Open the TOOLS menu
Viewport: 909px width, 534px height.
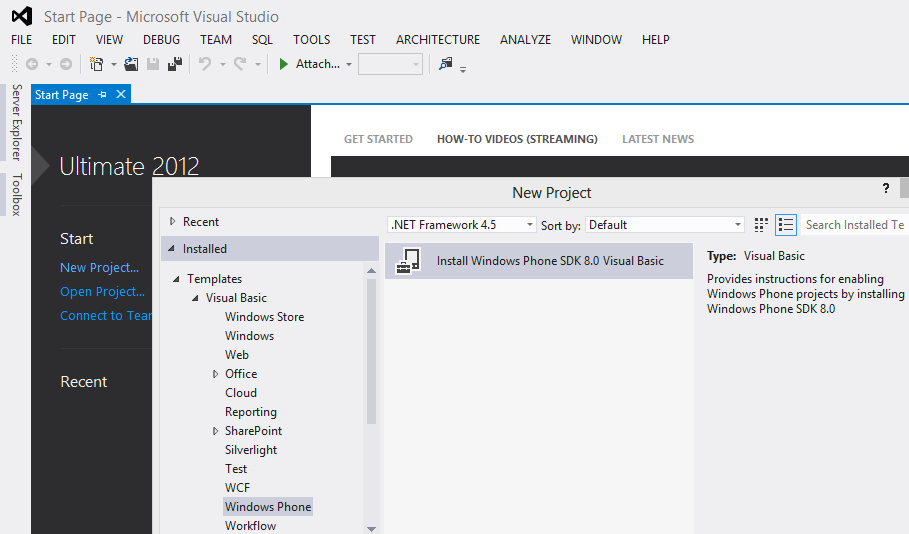[x=312, y=39]
